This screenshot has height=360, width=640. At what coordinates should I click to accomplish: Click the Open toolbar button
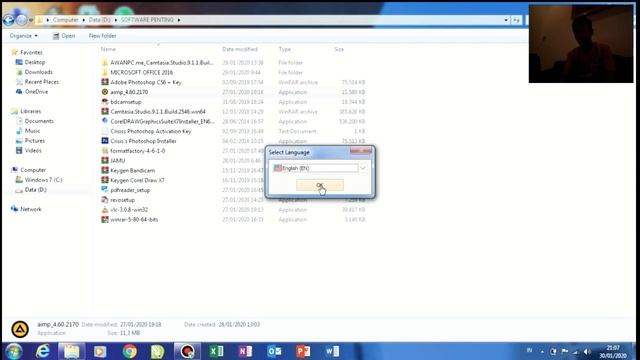tap(64, 36)
